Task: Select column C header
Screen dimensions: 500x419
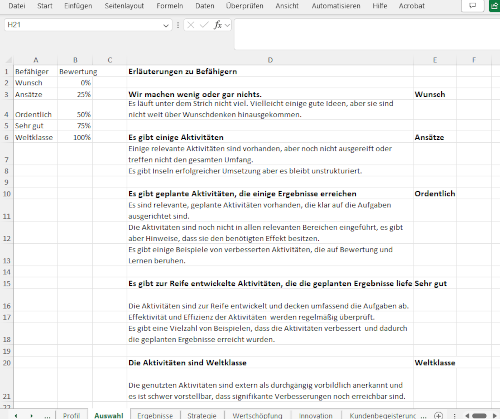Action: click(110, 60)
